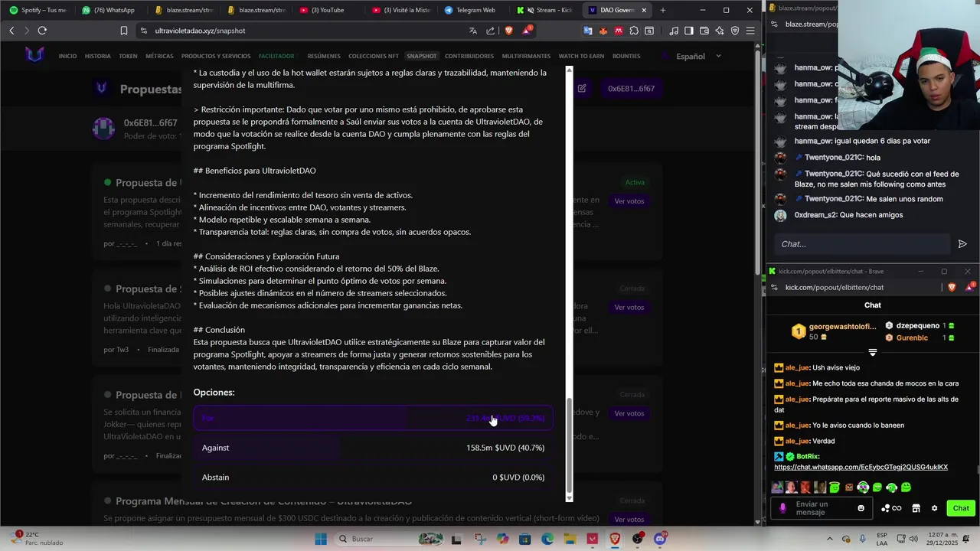Open the Leo AI sparkle icon
Viewport: 980px width, 551px height.
coord(720,31)
